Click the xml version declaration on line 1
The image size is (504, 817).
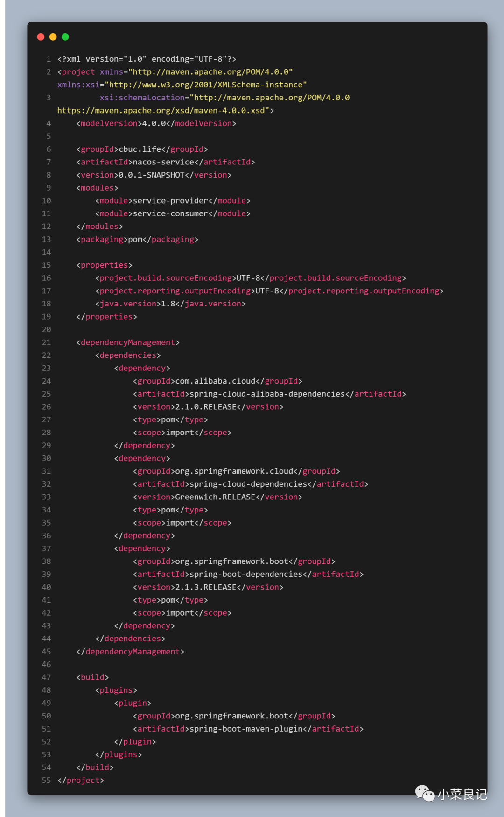pyautogui.click(x=147, y=59)
